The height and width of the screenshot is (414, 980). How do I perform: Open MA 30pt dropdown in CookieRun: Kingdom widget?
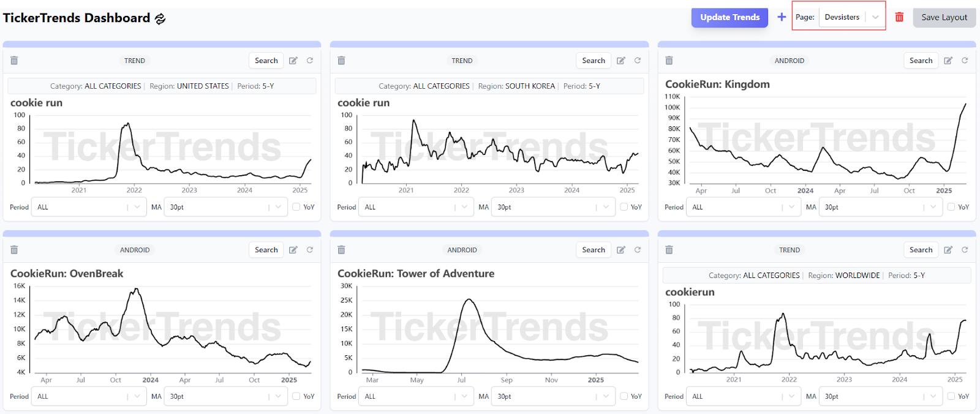(881, 207)
